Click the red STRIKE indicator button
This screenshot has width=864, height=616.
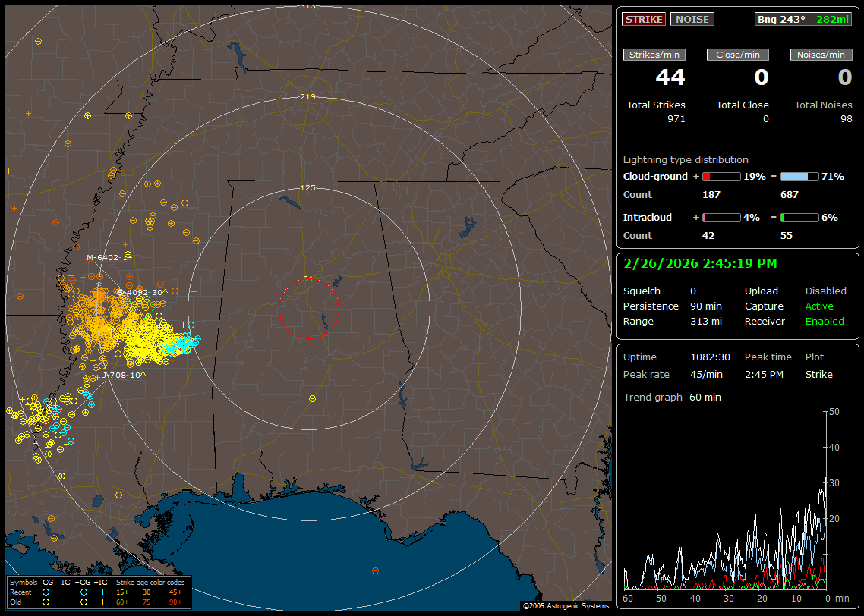coord(644,19)
